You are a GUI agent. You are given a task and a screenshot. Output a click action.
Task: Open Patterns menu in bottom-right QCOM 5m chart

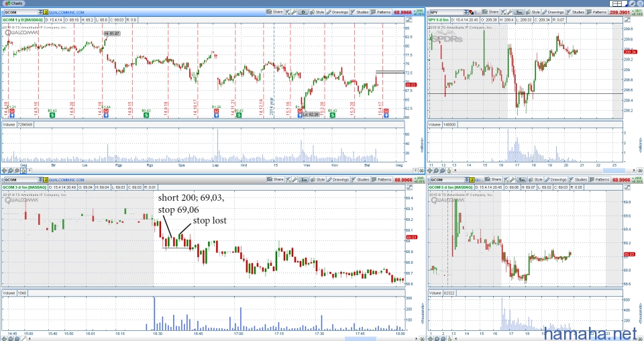pos(600,179)
